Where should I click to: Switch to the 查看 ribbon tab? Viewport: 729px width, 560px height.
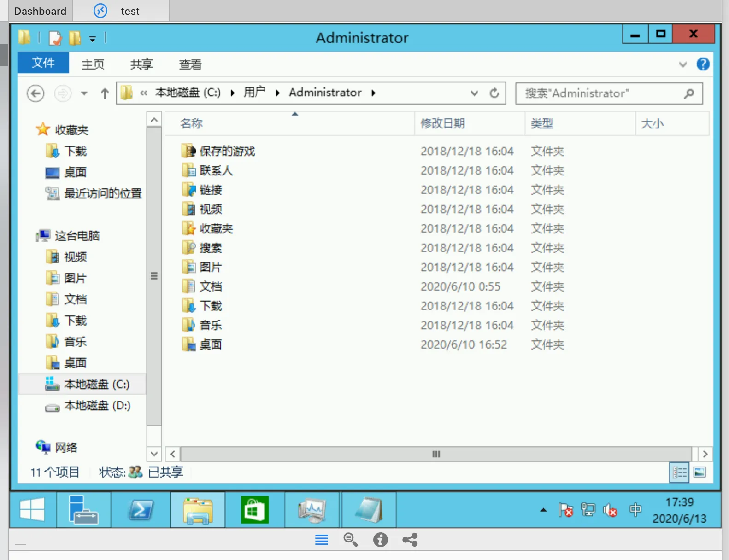[190, 64]
